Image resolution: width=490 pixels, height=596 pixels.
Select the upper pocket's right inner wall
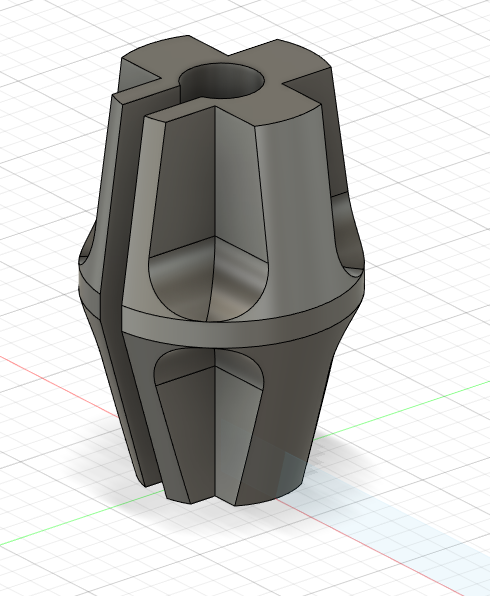(239, 182)
